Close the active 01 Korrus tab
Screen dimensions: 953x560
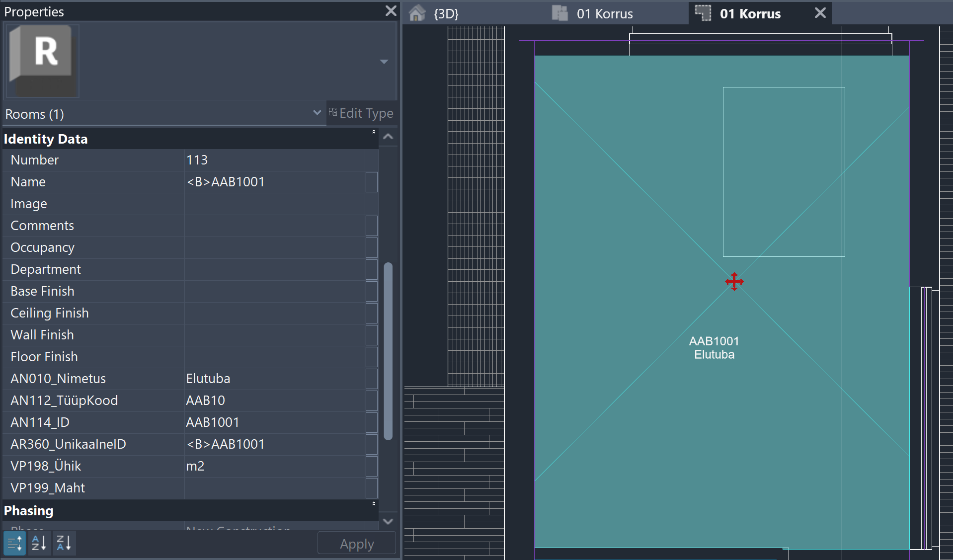[x=820, y=13]
